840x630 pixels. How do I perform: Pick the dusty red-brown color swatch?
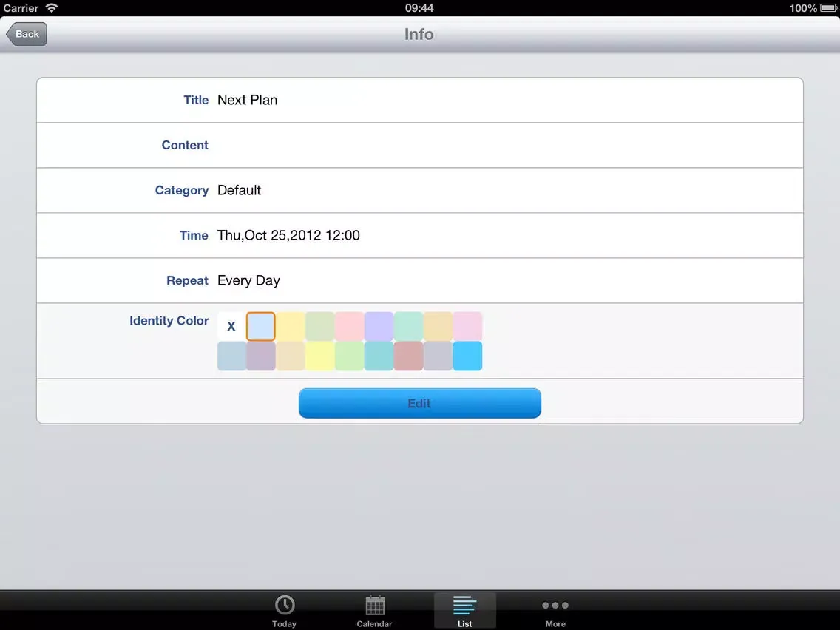coord(408,356)
